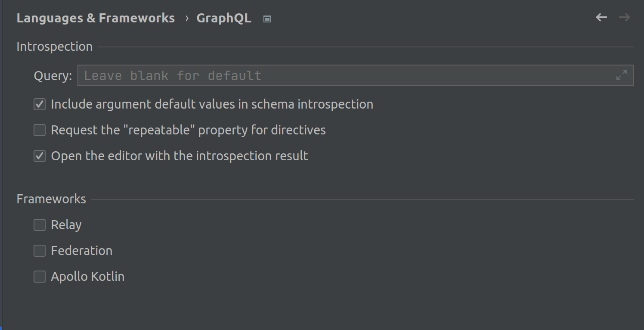Uncheck the Open the editor with introspection result checkbox

pyautogui.click(x=40, y=156)
